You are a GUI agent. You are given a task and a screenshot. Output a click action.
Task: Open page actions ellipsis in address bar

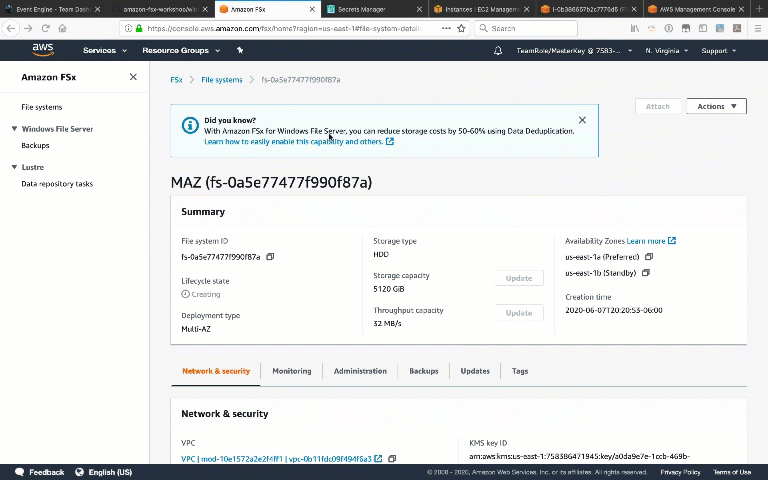pyautogui.click(x=446, y=28)
